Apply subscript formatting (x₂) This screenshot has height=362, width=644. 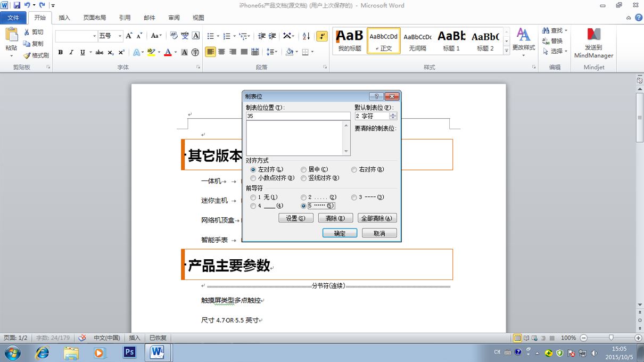(x=111, y=52)
